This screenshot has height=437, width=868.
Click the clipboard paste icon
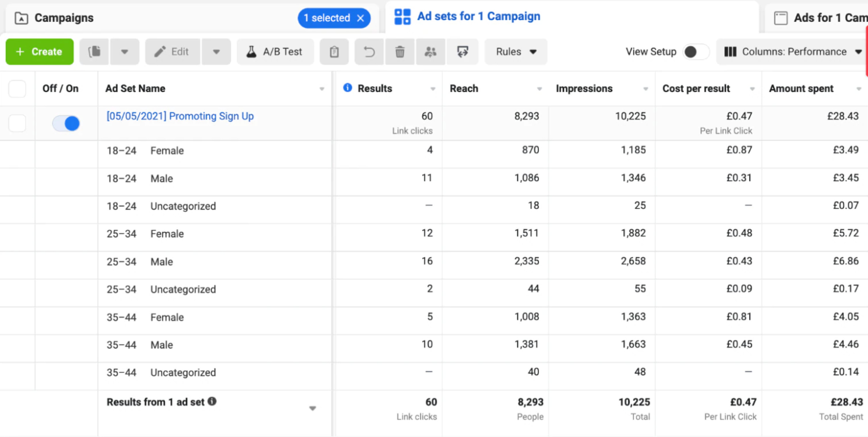point(334,52)
